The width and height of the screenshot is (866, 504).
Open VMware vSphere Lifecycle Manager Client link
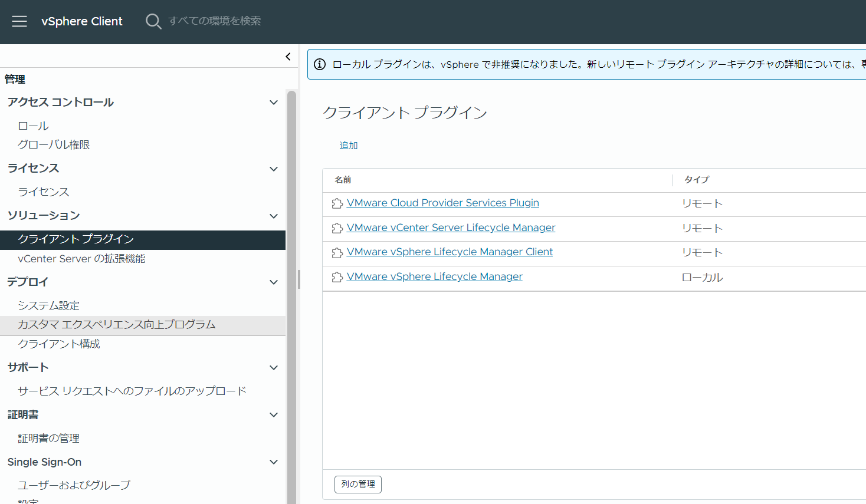[x=450, y=252]
